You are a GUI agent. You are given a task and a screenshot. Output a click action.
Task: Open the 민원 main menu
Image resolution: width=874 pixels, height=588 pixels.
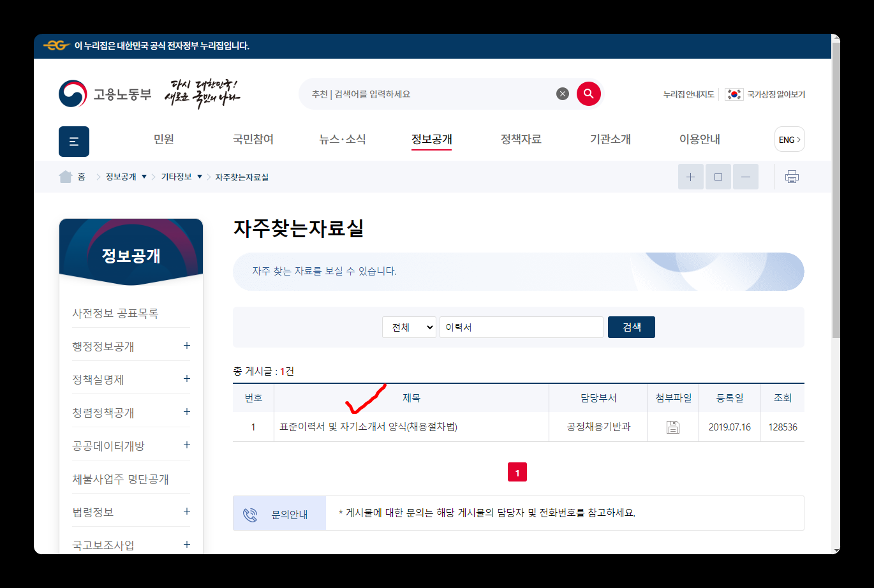(x=164, y=139)
